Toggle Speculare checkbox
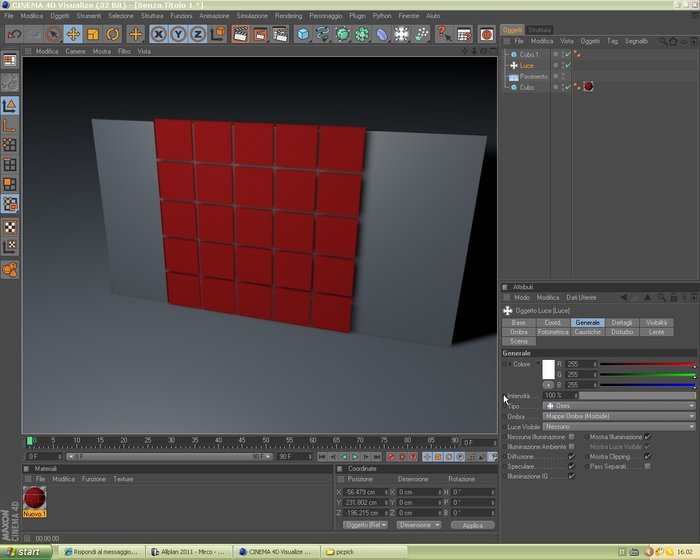The height and width of the screenshot is (560, 700). 572,466
